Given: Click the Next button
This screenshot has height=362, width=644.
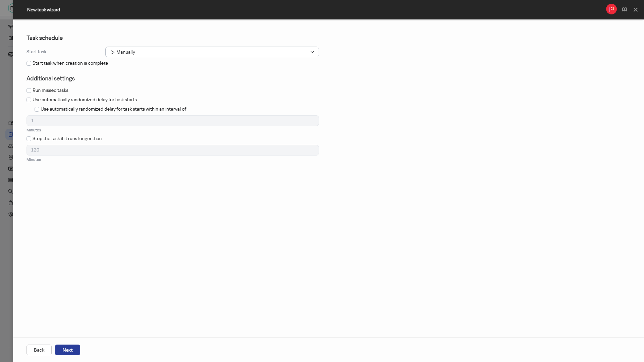Looking at the screenshot, I should click(x=67, y=350).
